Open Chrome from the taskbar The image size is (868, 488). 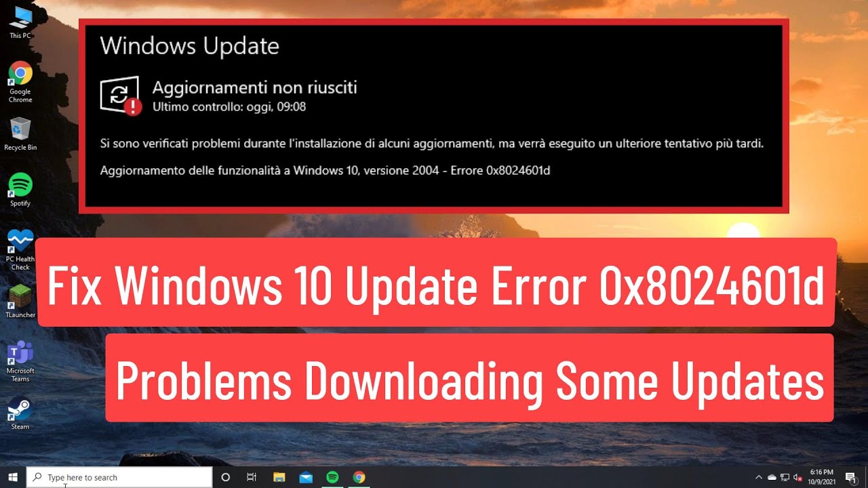[x=359, y=477]
